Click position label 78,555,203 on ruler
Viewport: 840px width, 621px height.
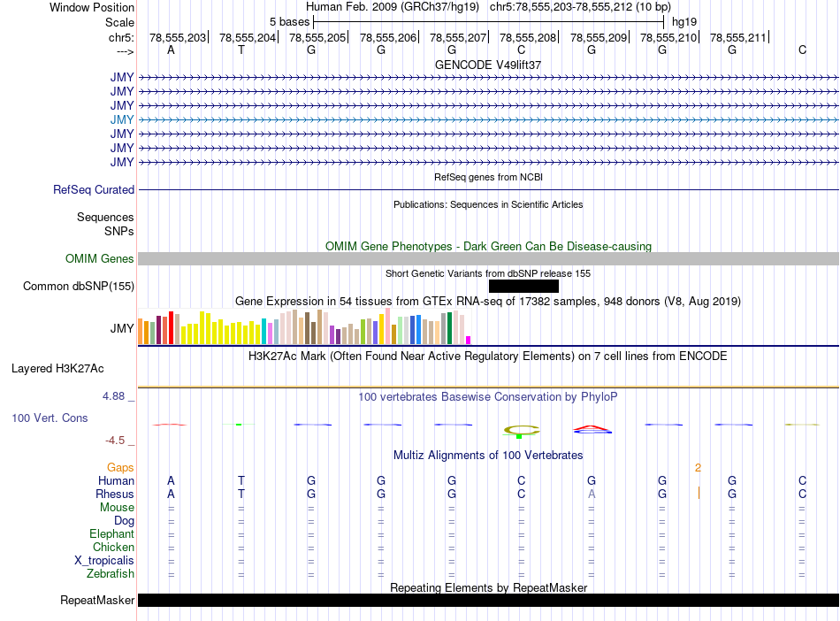pos(178,37)
